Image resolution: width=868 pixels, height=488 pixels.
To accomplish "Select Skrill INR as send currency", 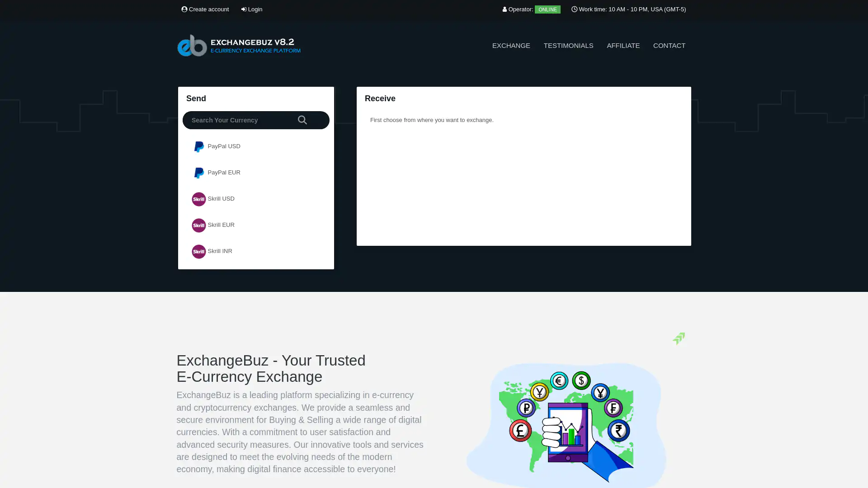I will tap(220, 251).
